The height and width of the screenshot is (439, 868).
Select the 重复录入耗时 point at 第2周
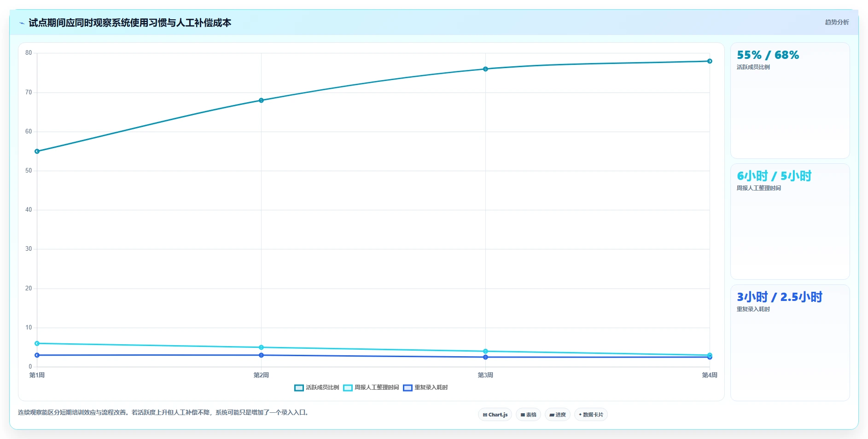[261, 355]
